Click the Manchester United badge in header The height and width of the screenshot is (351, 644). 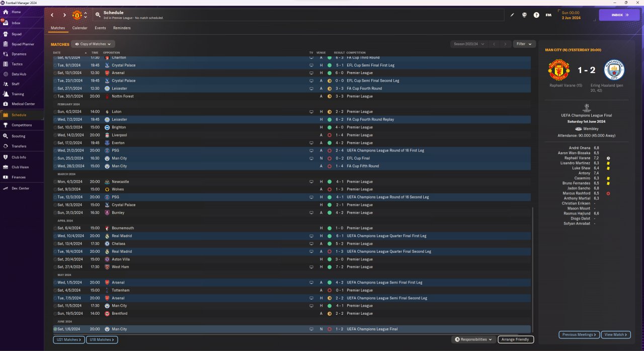point(77,15)
